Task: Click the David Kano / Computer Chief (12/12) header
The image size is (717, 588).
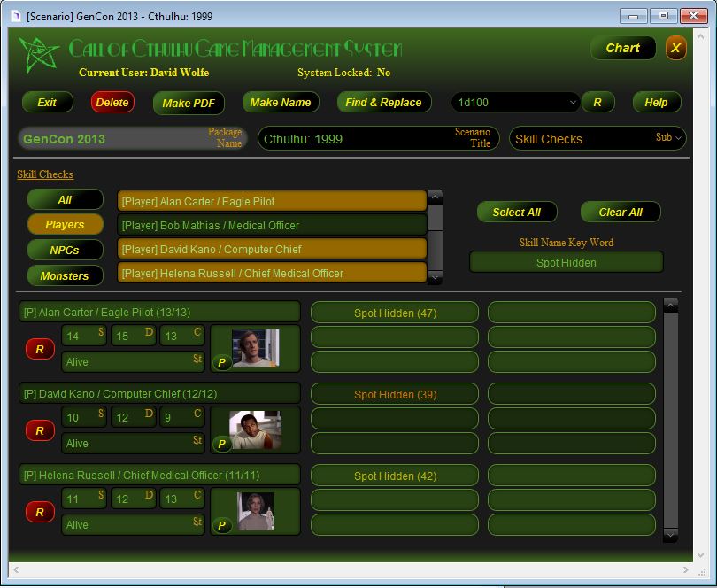Action: (x=159, y=393)
